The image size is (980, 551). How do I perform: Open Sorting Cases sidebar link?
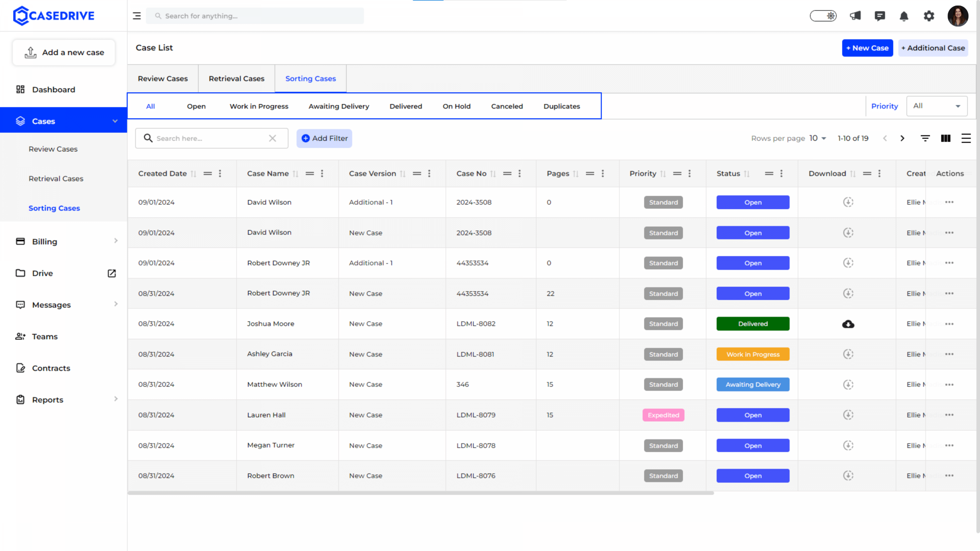tap(54, 208)
